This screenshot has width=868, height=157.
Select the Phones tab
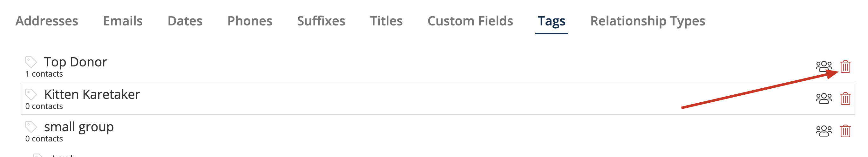click(250, 21)
